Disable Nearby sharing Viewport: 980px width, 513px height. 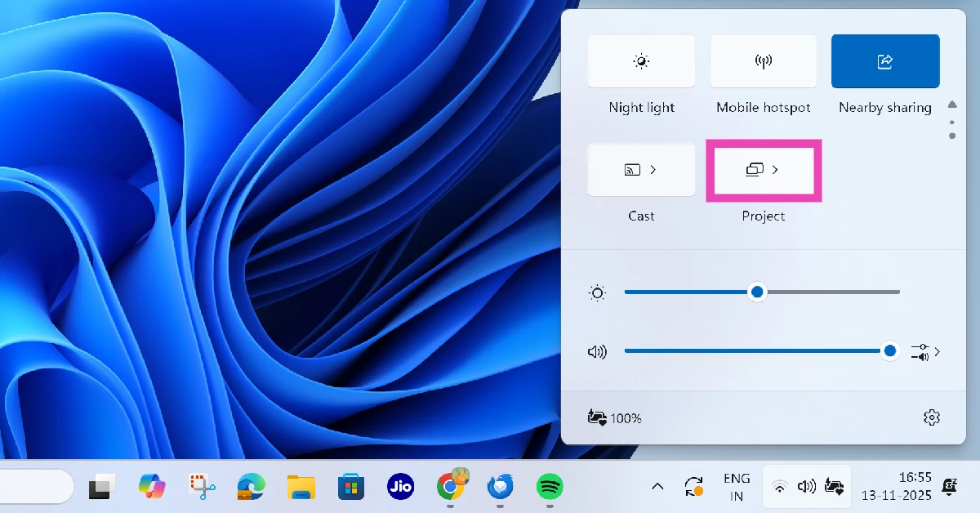pos(885,60)
